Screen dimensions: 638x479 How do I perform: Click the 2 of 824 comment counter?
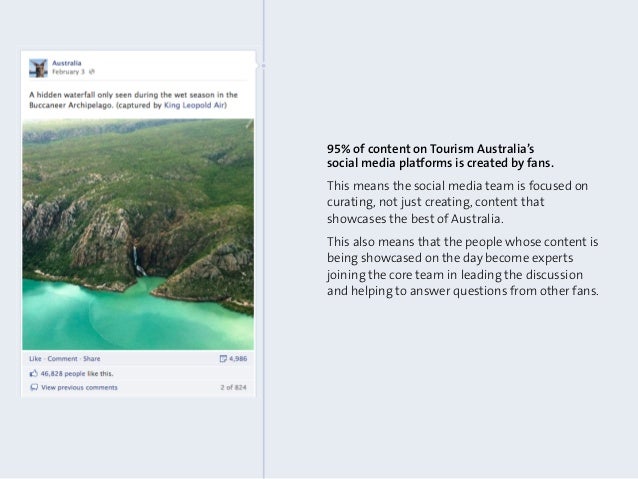234,387
